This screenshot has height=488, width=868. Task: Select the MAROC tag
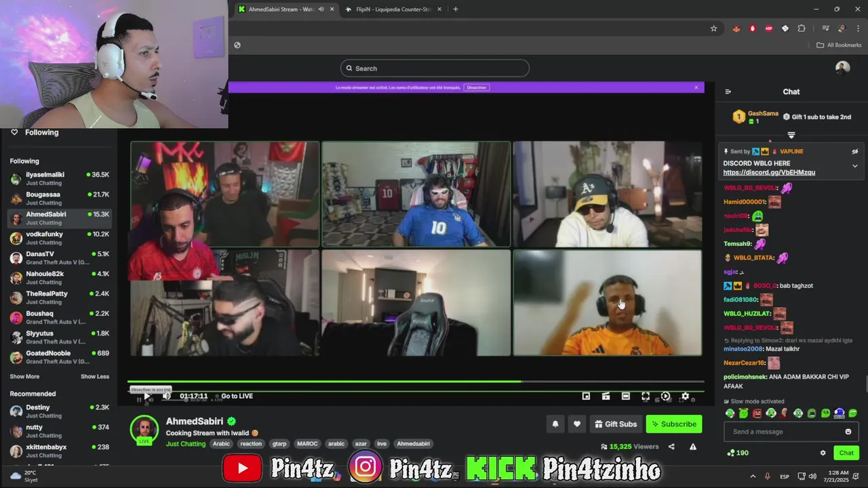point(307,444)
